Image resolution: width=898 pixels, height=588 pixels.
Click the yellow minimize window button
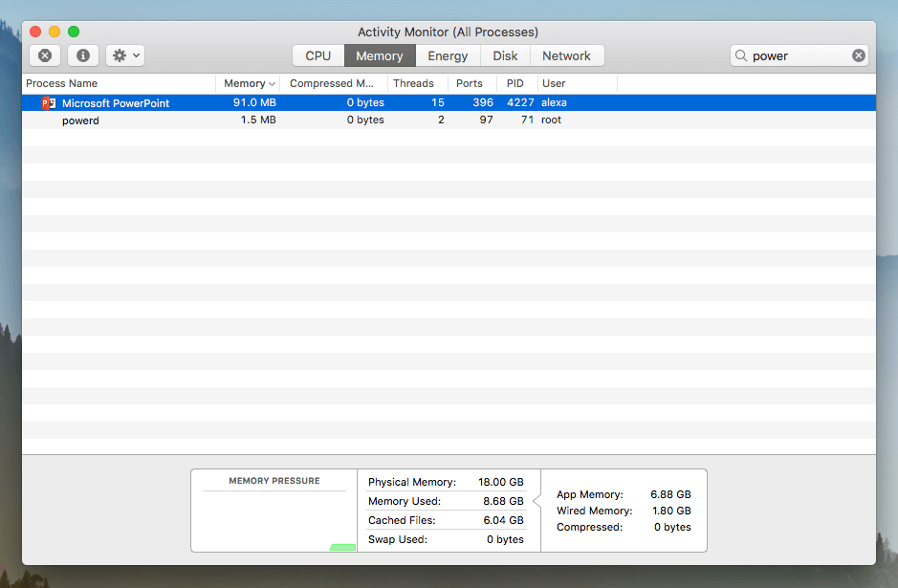(55, 32)
